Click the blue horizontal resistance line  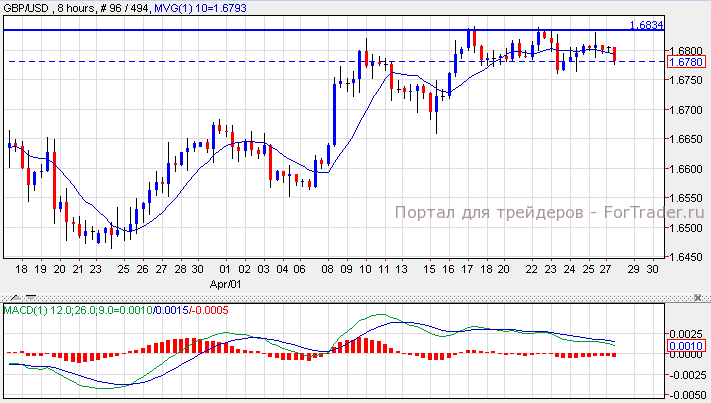[300, 30]
